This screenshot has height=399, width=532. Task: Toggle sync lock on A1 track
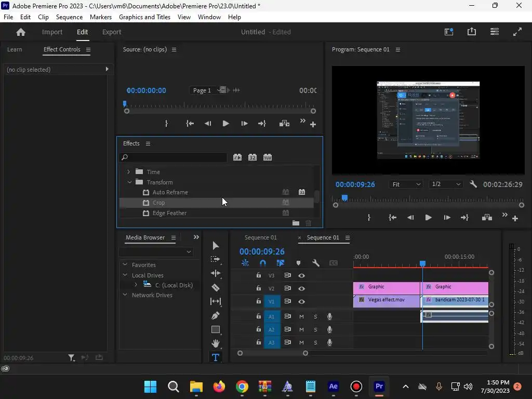(287, 316)
